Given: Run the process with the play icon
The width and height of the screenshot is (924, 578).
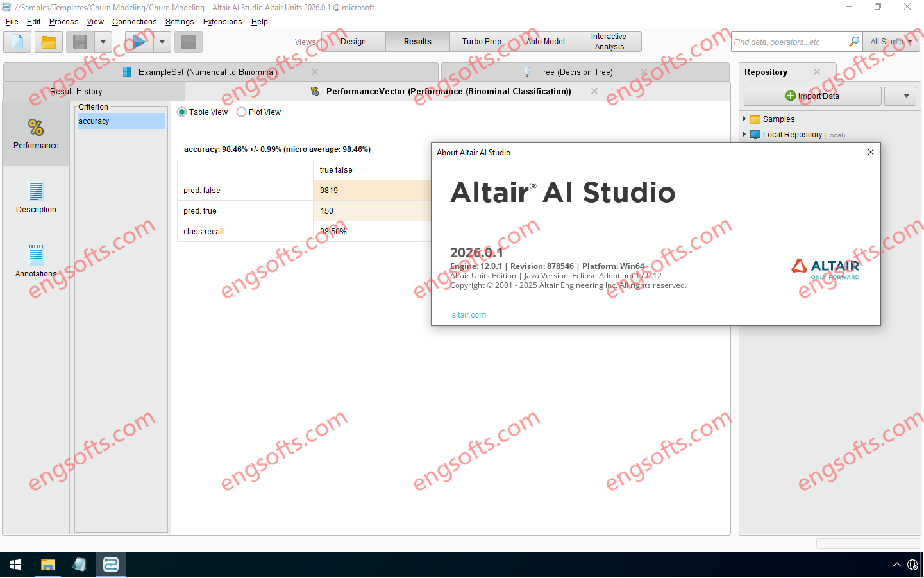Looking at the screenshot, I should [139, 42].
